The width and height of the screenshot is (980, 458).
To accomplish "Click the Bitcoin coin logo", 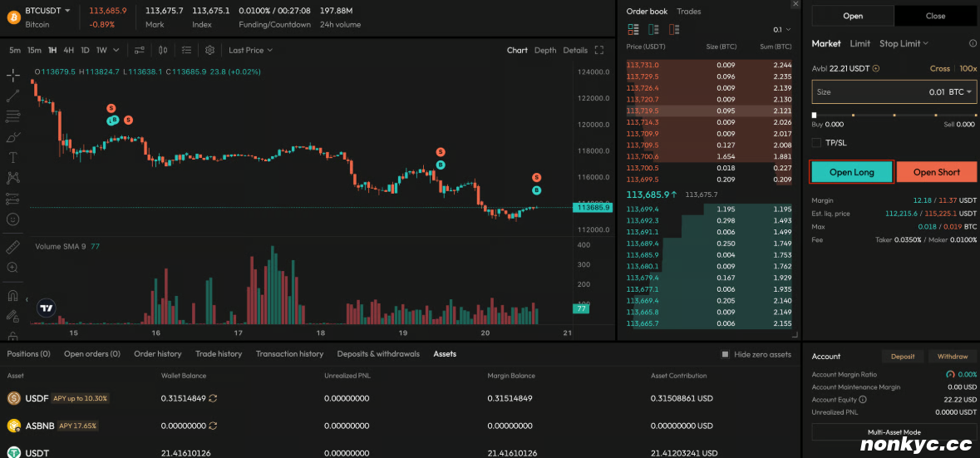I will pos(14,17).
